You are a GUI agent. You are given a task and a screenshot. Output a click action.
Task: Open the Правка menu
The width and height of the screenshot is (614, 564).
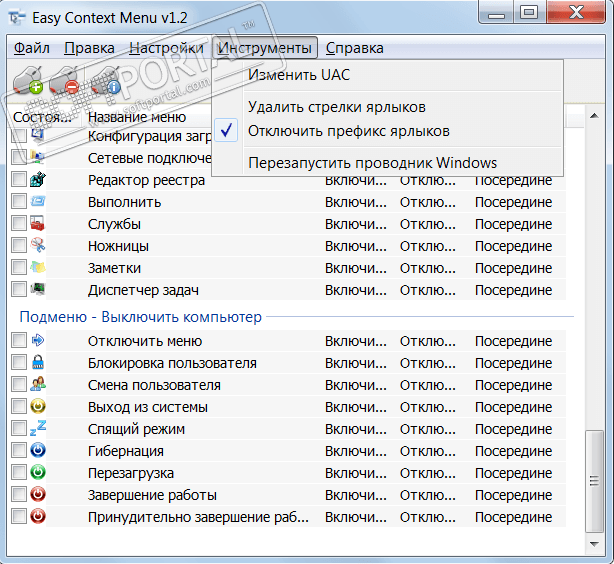pos(89,48)
